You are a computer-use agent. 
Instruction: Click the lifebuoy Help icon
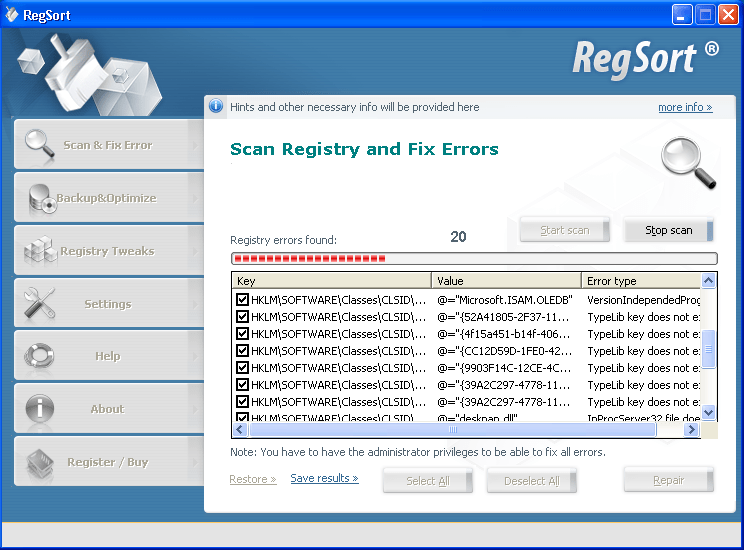[40, 356]
